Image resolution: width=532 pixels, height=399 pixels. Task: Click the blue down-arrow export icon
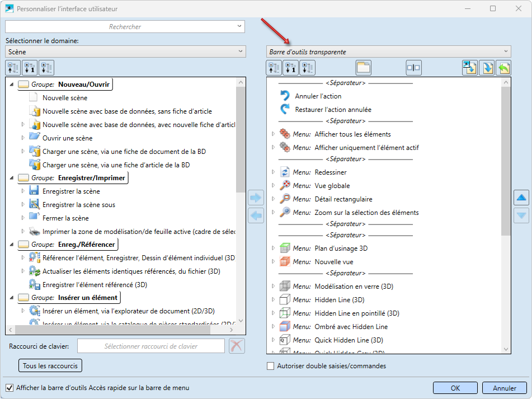[x=487, y=68]
